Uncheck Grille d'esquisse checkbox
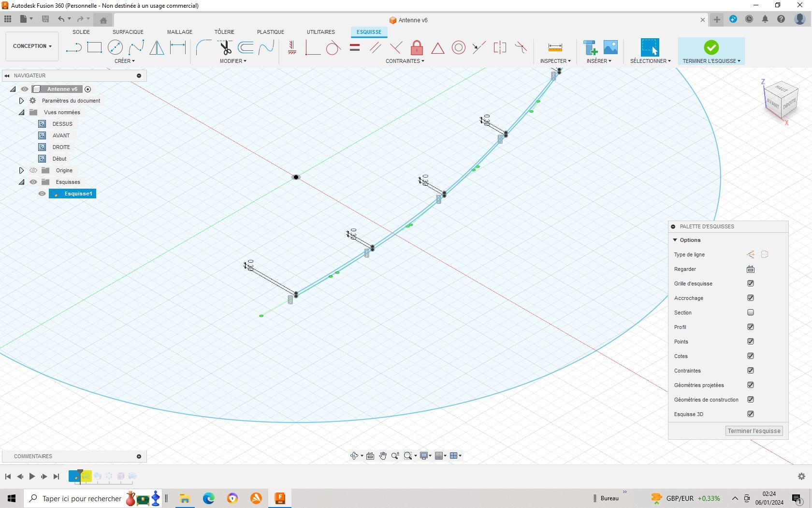 [x=751, y=284]
